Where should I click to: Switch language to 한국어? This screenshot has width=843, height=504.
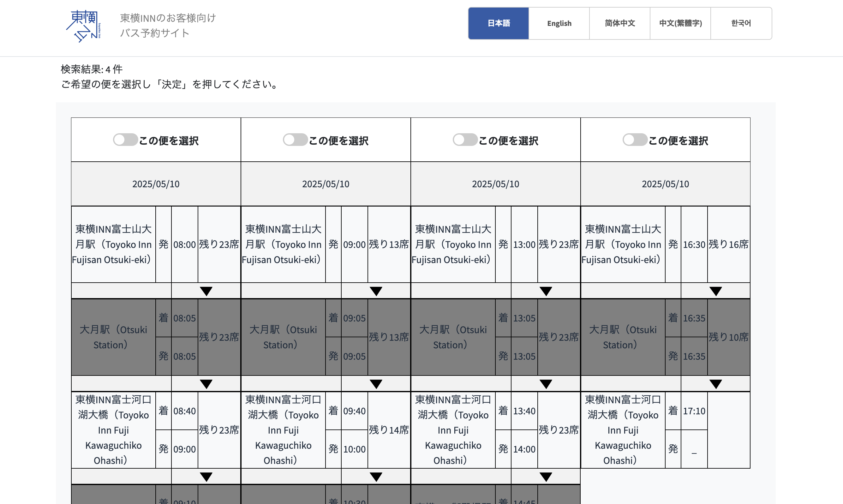tap(741, 23)
